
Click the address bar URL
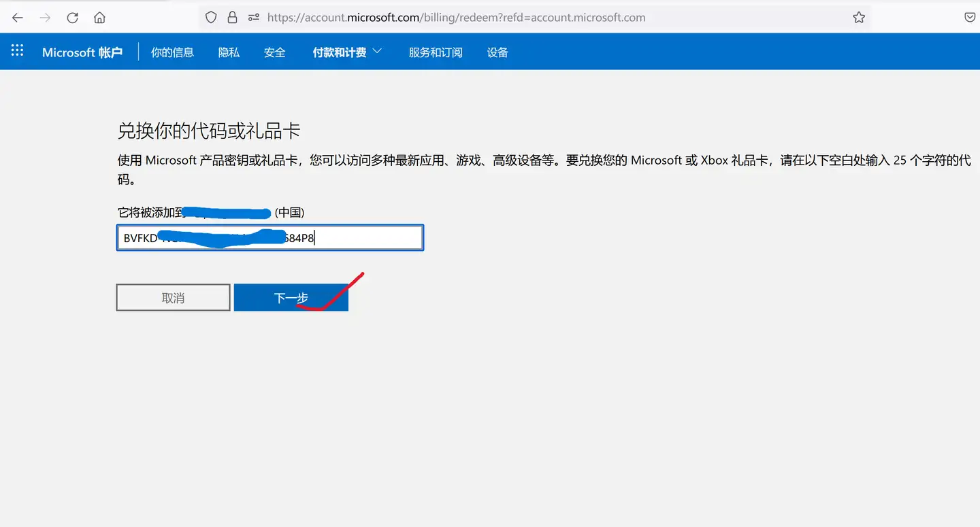[x=456, y=18]
